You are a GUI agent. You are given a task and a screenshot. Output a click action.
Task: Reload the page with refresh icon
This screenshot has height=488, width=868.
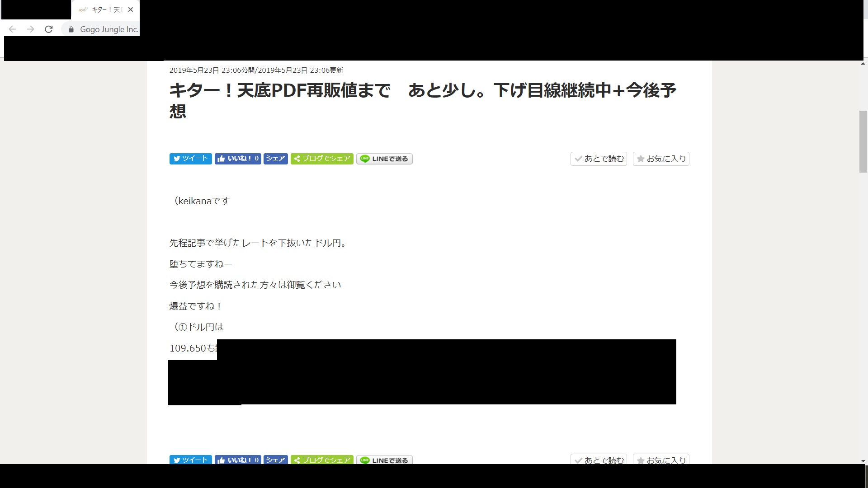pos(49,29)
